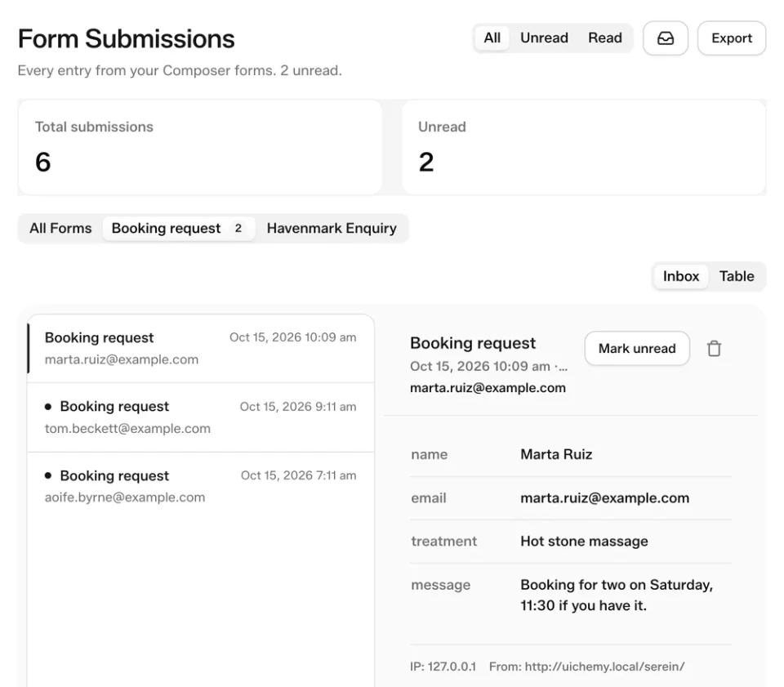Filter by Read submissions
Image resolution: width=784 pixels, height=687 pixels.
[605, 38]
